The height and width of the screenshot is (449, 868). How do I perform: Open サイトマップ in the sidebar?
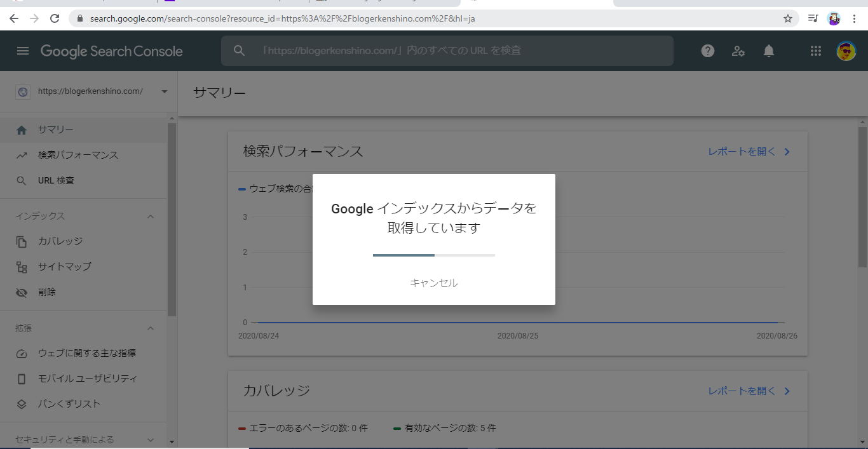(x=84, y=267)
